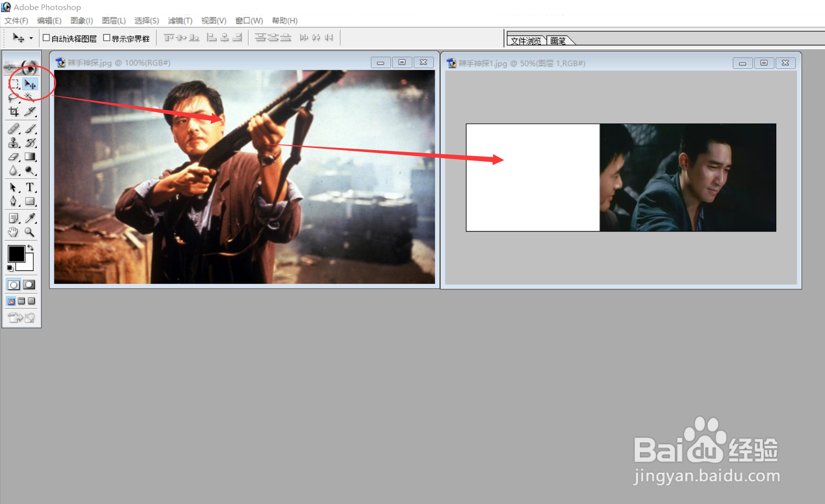Click the foreground black color swatch
Viewport: 825px width, 504px height.
[16, 254]
